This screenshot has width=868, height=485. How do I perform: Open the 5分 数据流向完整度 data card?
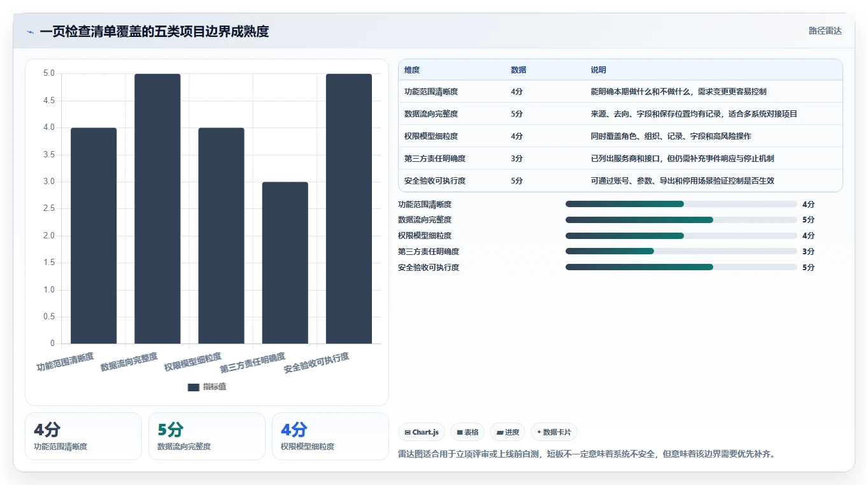(x=207, y=436)
